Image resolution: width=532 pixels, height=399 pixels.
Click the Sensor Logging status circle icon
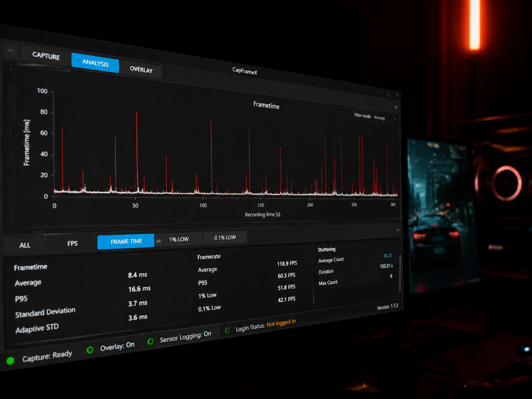(x=150, y=341)
